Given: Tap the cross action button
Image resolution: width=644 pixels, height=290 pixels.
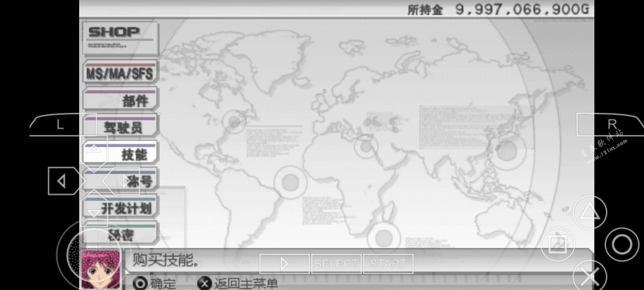Looking at the screenshot, I should tap(590, 277).
